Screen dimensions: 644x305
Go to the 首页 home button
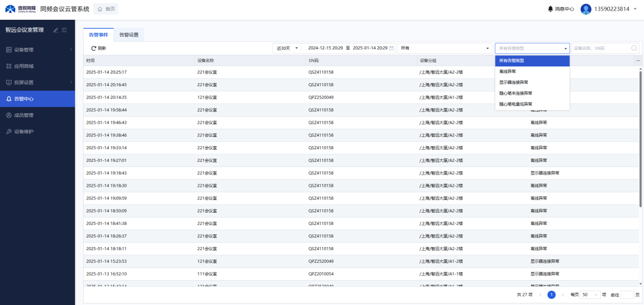click(x=106, y=9)
